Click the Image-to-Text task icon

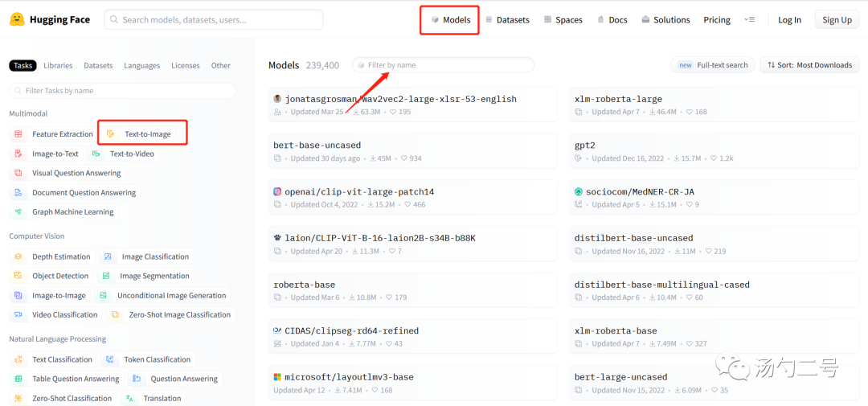[18, 154]
